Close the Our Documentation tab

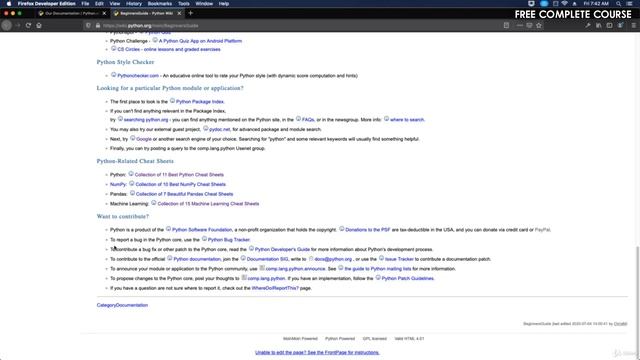coord(104,13)
